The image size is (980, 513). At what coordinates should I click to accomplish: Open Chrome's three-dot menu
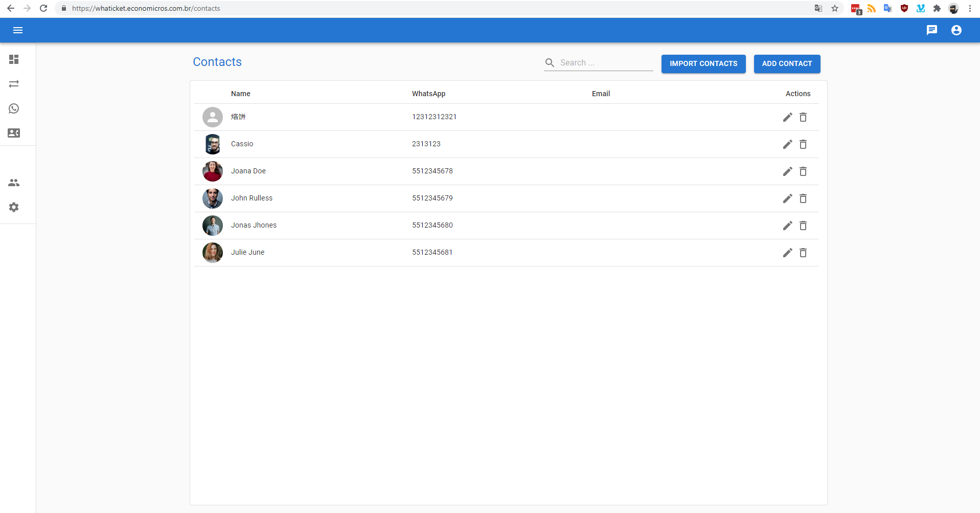click(x=970, y=8)
